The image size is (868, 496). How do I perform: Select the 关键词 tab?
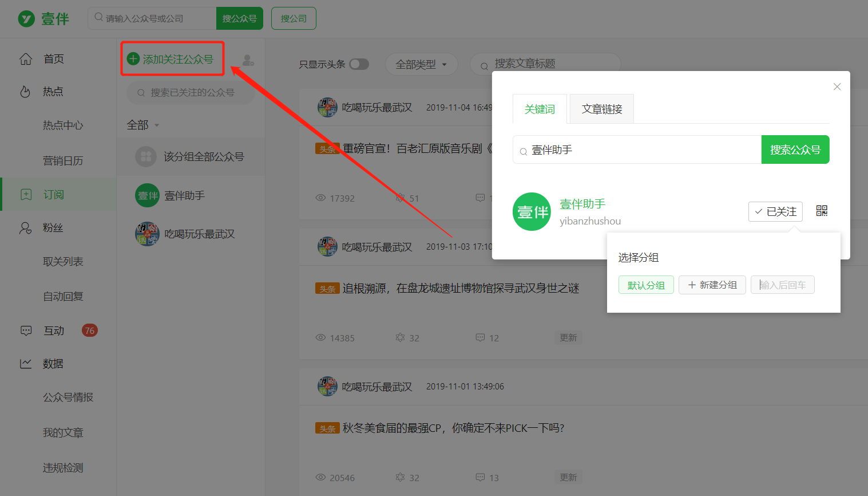[x=539, y=108]
